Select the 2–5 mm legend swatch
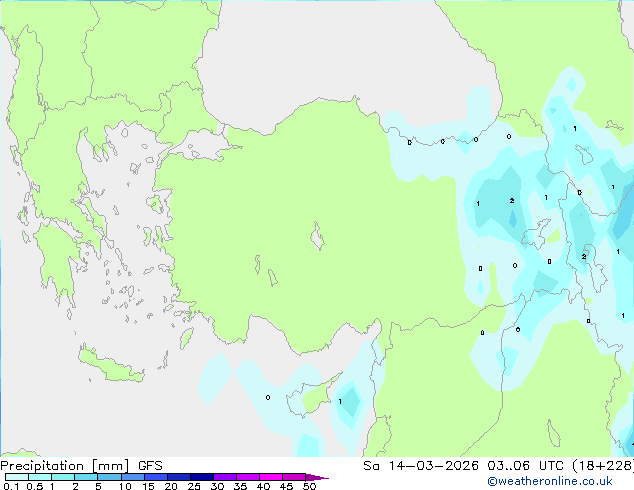 86,477
